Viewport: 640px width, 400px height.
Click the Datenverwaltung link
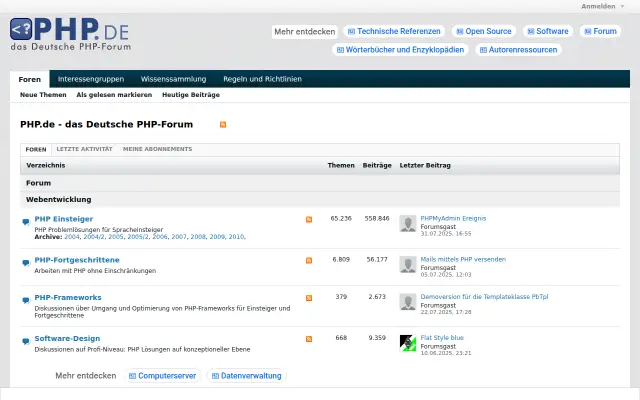coord(247,376)
